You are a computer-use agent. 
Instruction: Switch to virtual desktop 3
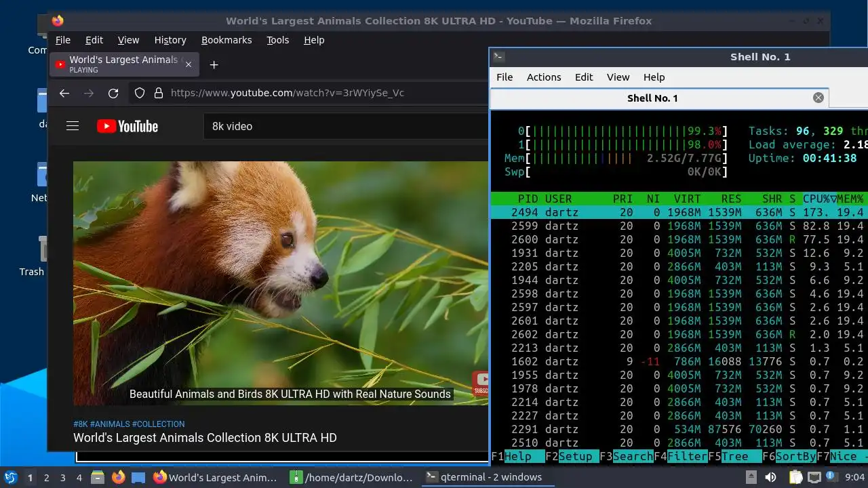click(62, 477)
